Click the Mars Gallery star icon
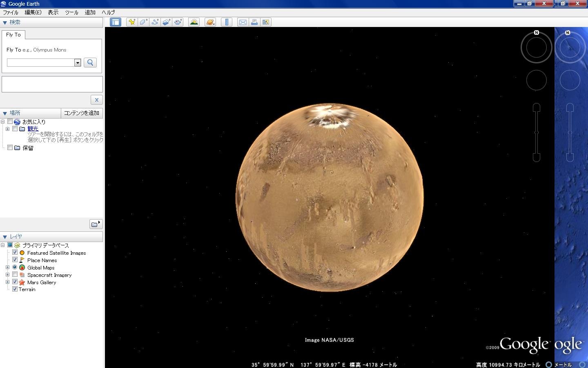588x368 pixels. coord(22,282)
